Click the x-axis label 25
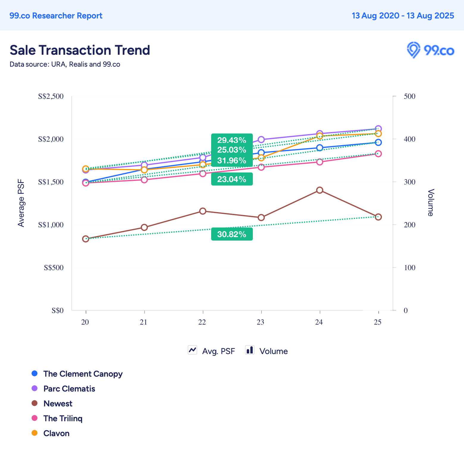 [378, 322]
